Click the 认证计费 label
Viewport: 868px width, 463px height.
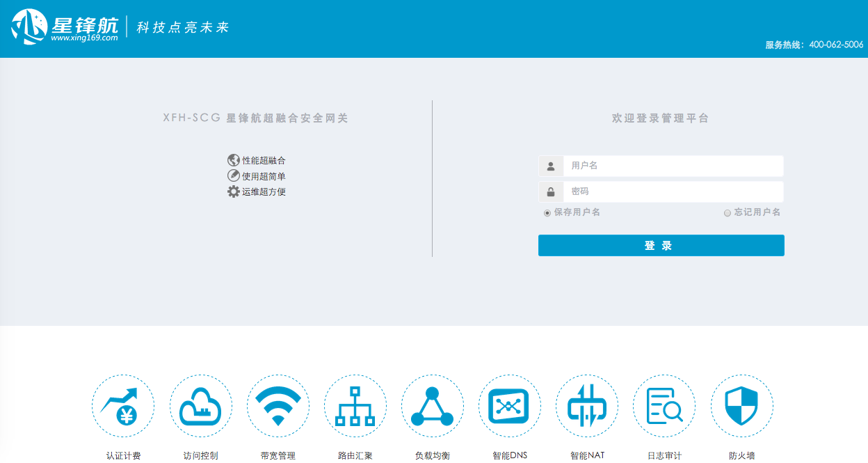coord(123,456)
